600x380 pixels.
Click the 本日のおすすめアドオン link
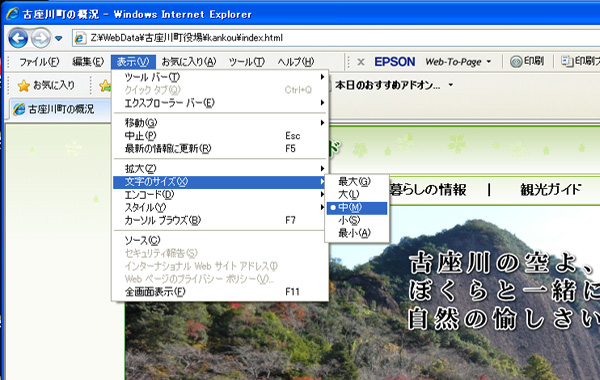(x=388, y=85)
